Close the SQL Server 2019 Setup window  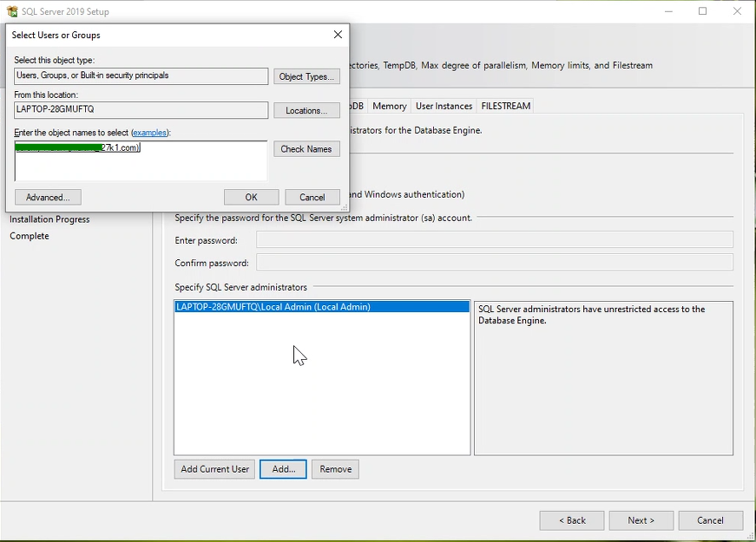point(737,11)
